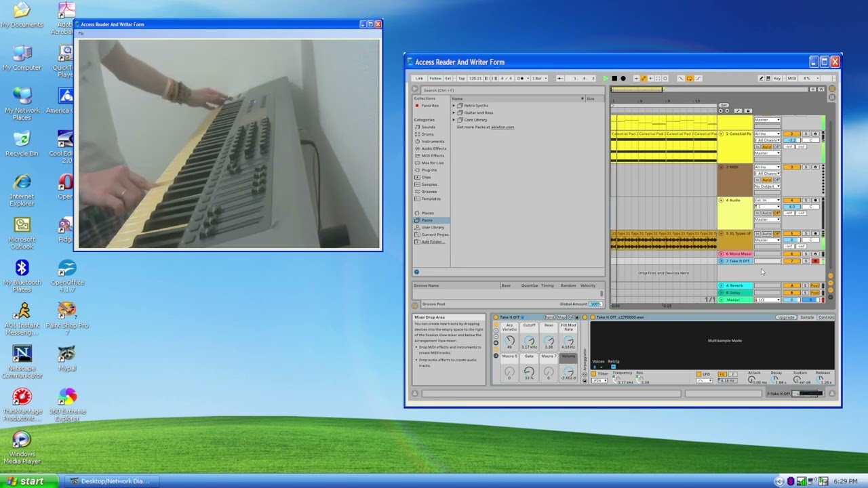Image resolution: width=868 pixels, height=488 pixels.
Task: Toggle the Draw Mode pencil icon
Action: (x=761, y=78)
